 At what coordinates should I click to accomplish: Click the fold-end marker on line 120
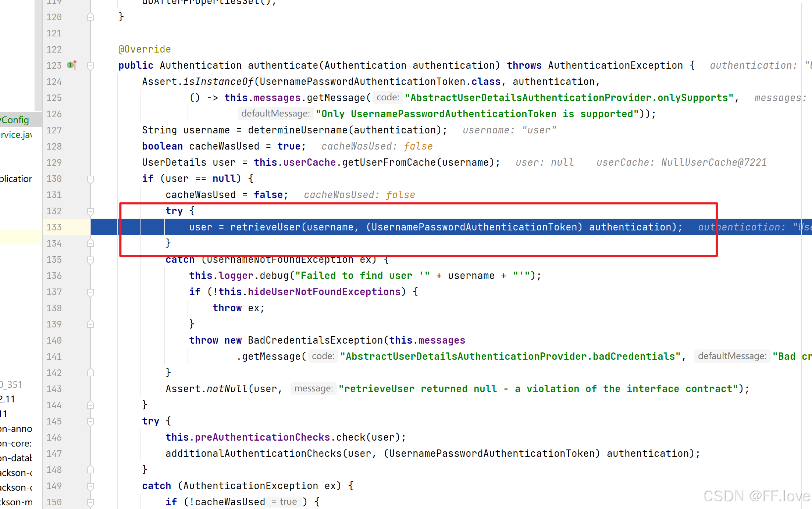click(90, 17)
